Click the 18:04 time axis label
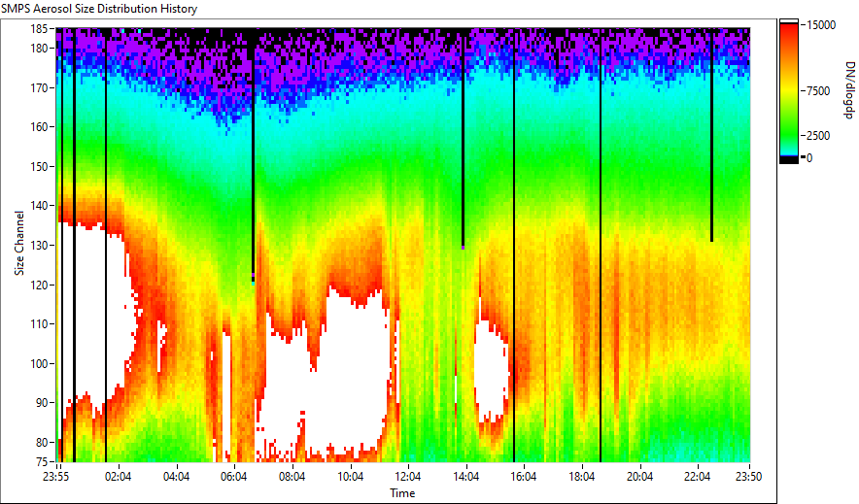Screen dimensions: 859x504 [582, 477]
